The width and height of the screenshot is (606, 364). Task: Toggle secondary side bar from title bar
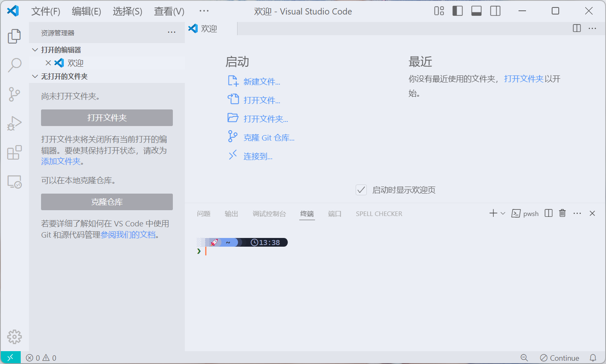click(495, 11)
